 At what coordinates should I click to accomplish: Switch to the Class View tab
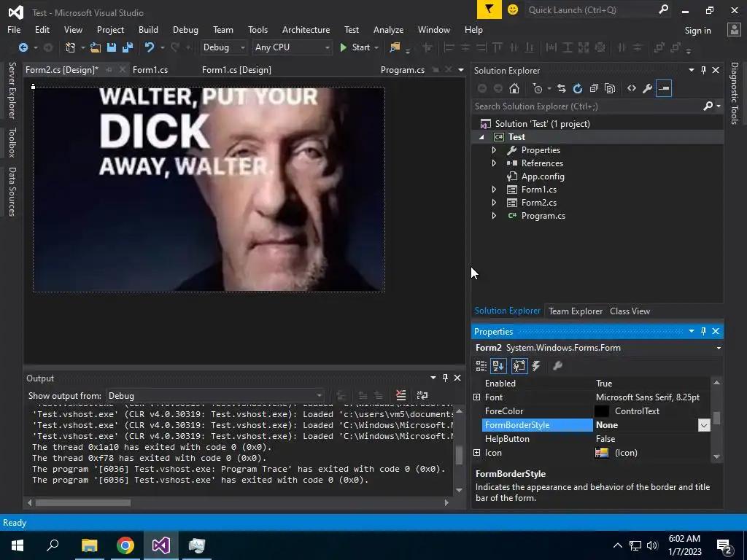(630, 311)
